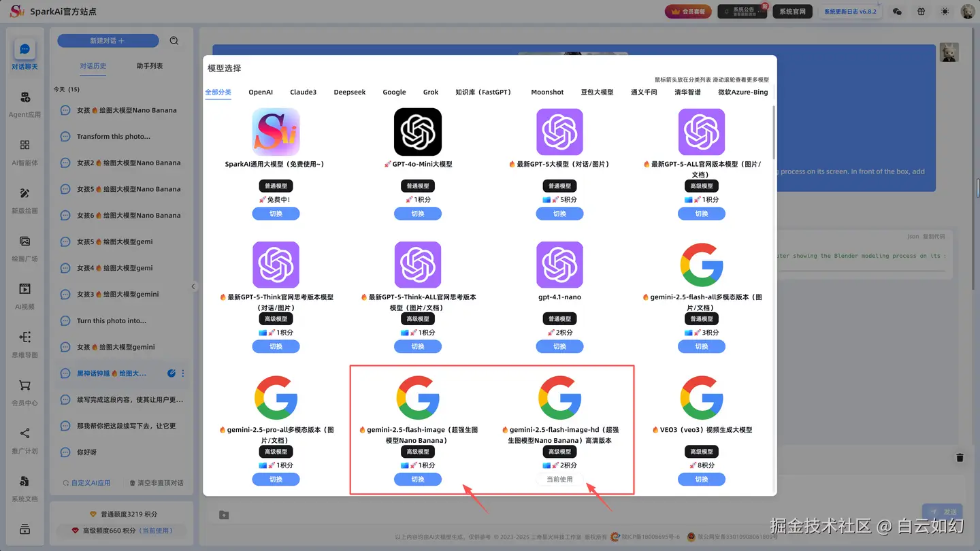Click 当前使用 under gemini-2.5-flash-image-hd
Screen dimensions: 980x551
pyautogui.click(x=559, y=479)
